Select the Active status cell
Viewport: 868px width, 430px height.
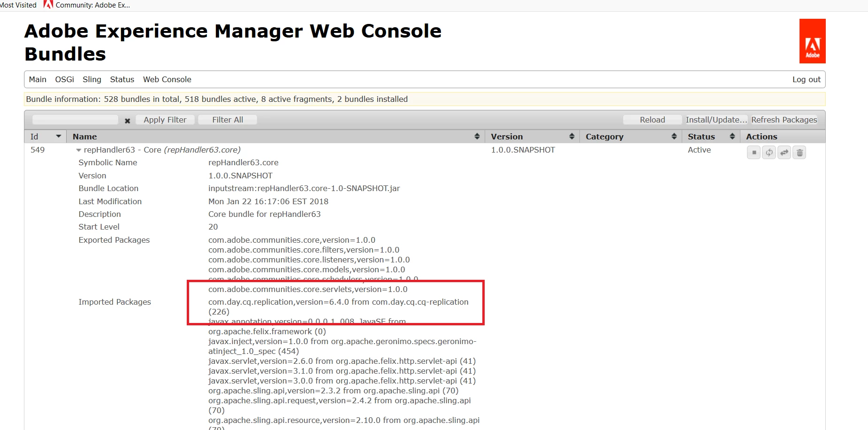tap(699, 150)
